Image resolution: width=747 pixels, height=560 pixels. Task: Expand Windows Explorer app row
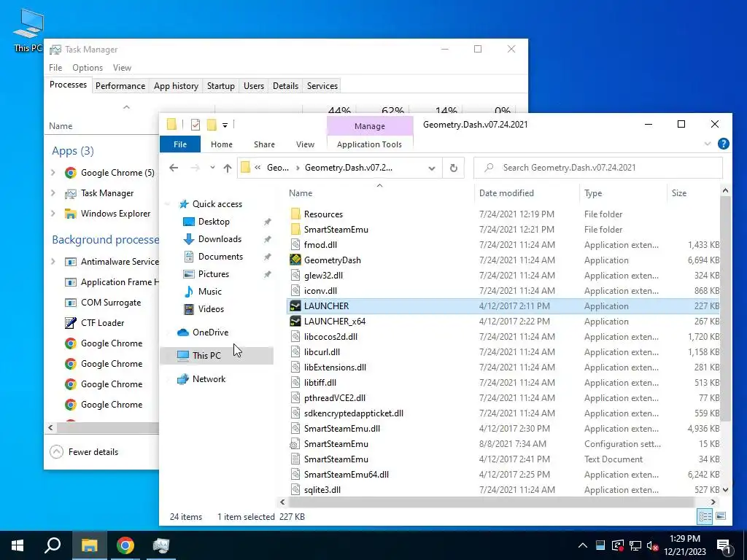53,214
